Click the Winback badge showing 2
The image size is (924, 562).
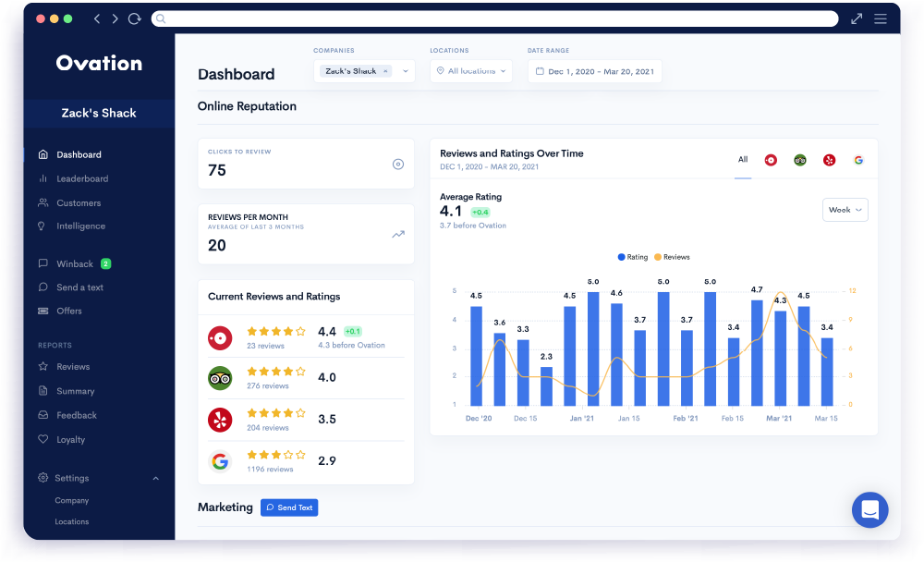click(105, 263)
